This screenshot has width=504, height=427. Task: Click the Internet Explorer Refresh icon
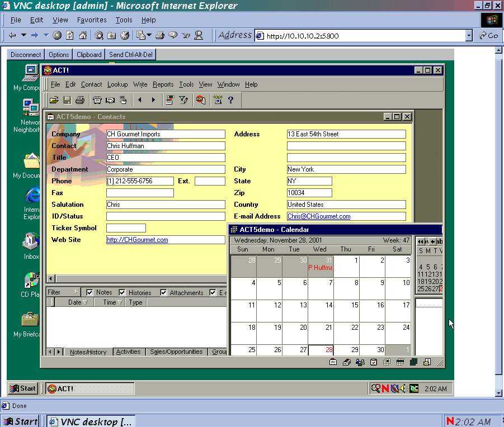(x=70, y=35)
